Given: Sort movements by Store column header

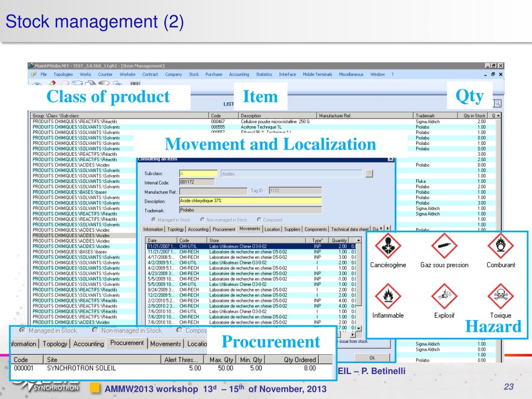Looking at the screenshot, I should 257,240.
